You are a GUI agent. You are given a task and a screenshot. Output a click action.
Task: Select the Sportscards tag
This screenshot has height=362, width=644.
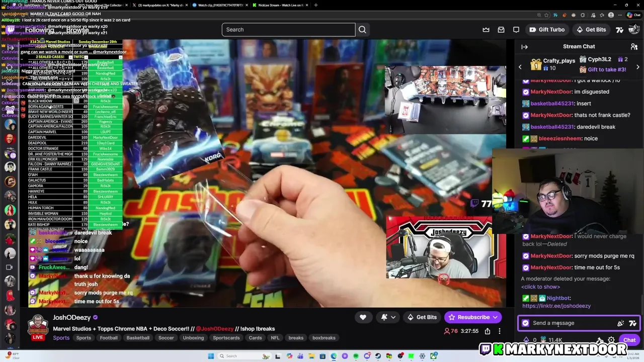tap(226, 338)
